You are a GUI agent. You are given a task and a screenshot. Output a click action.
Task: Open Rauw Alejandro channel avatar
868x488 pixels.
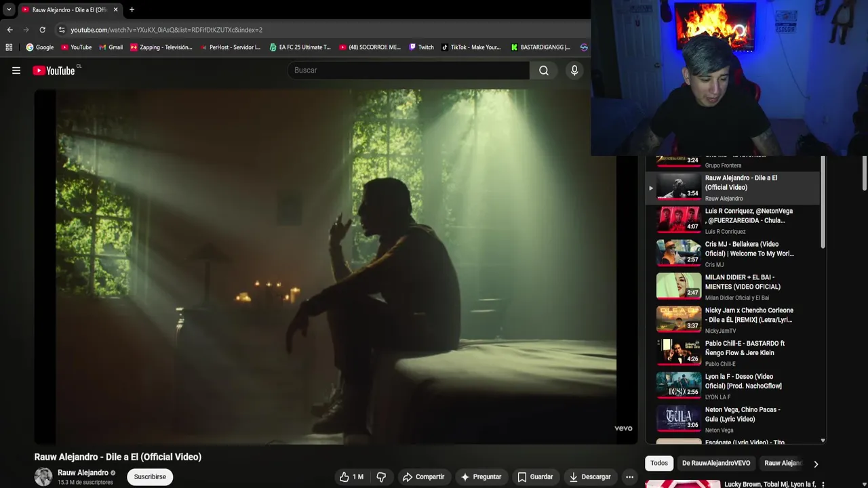(43, 477)
